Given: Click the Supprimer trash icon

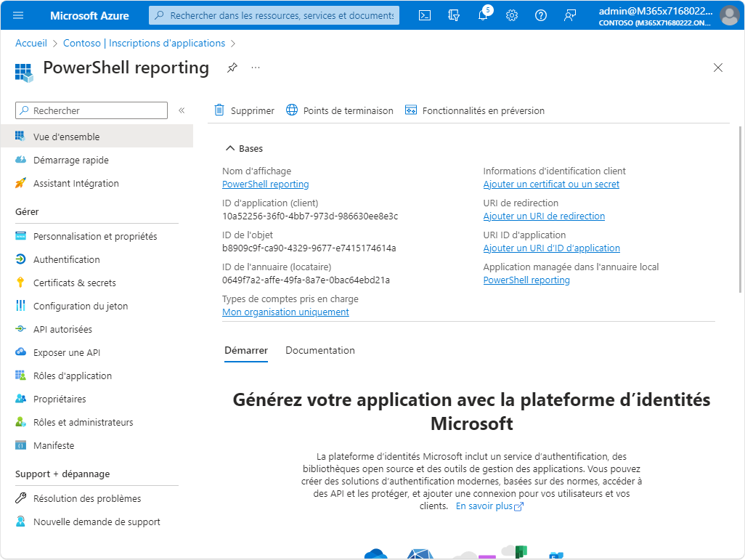Looking at the screenshot, I should click(219, 110).
